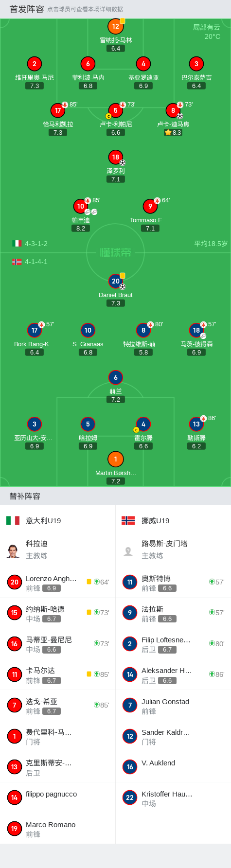Screen dimensions: 231x868
Task: Tap goalkeeper 雷纳托-马林 number 12 icon
Action: [115, 26]
